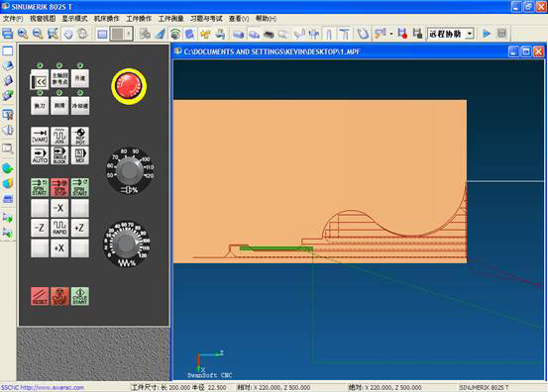Click the CYCLE STOP red key
This screenshot has height=392, width=548.
59,296
